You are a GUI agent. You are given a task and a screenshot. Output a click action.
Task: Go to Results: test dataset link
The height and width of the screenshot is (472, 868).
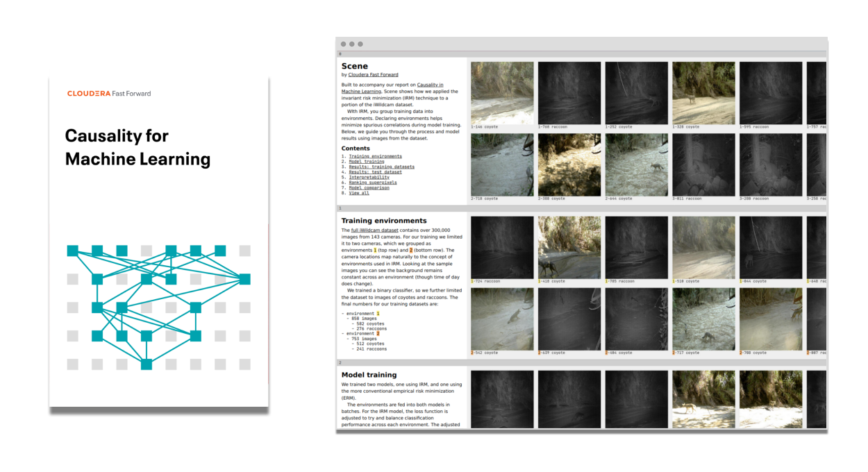tap(375, 172)
